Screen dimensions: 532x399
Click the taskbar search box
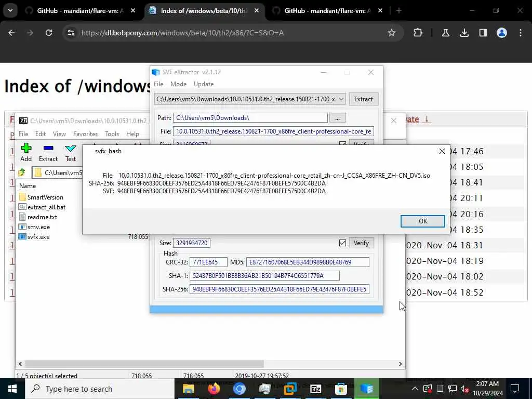click(99, 389)
